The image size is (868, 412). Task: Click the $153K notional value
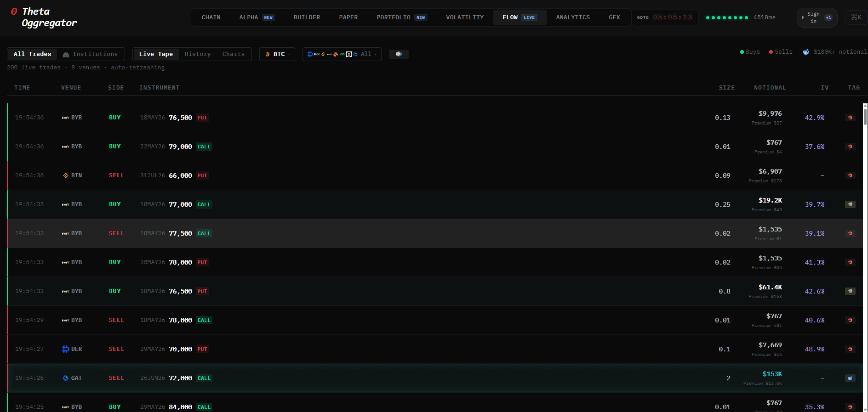[x=772, y=374]
